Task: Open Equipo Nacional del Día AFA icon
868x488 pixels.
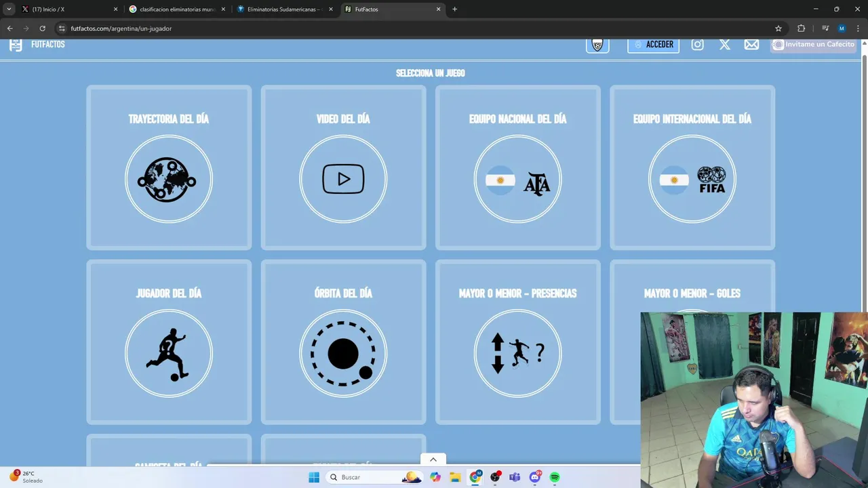Action: coord(517,179)
